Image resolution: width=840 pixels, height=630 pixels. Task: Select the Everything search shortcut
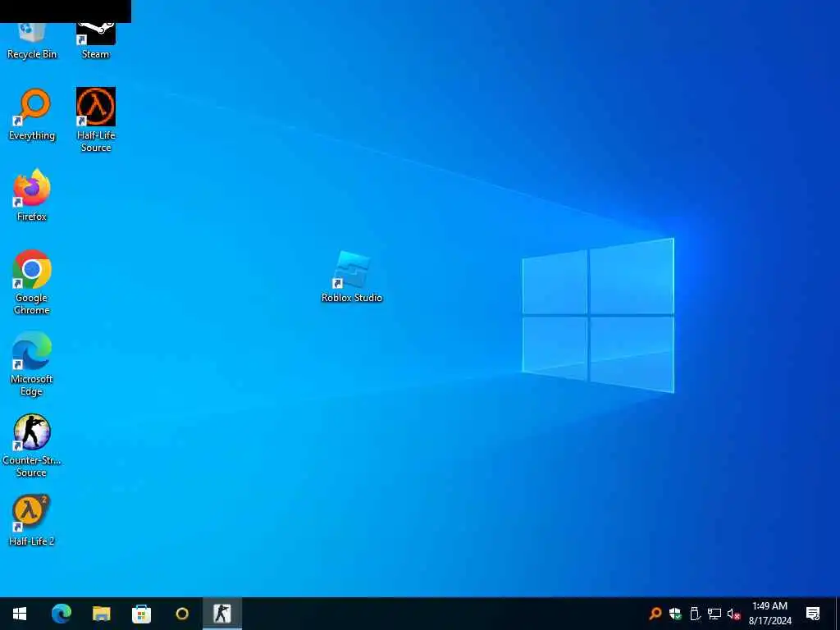click(32, 114)
